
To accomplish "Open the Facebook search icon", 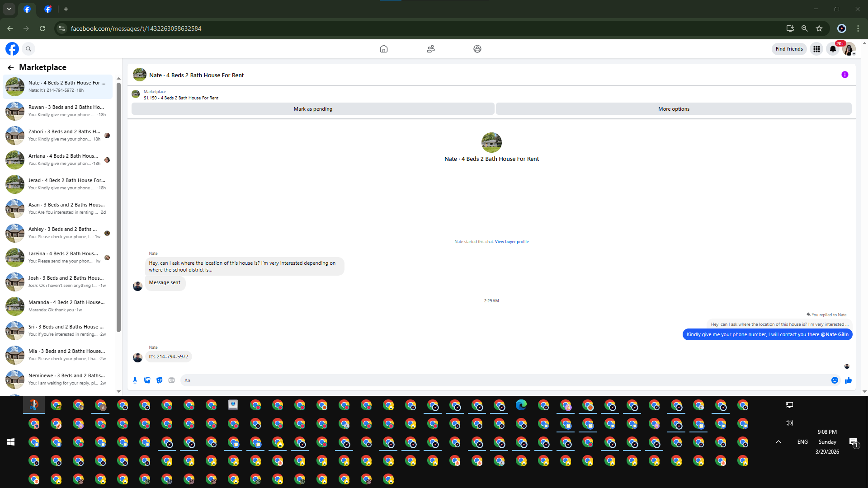I will (28, 49).
